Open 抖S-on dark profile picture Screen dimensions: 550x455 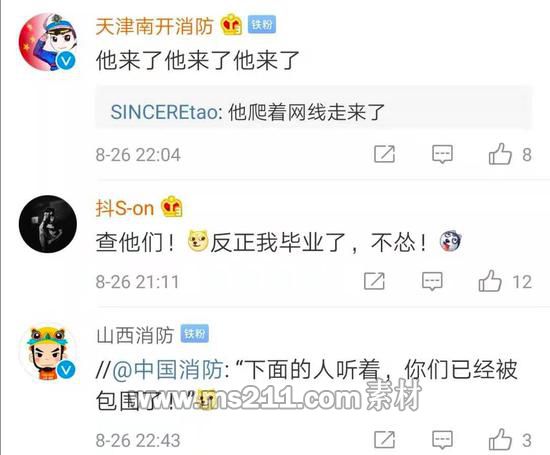pyautogui.click(x=48, y=224)
